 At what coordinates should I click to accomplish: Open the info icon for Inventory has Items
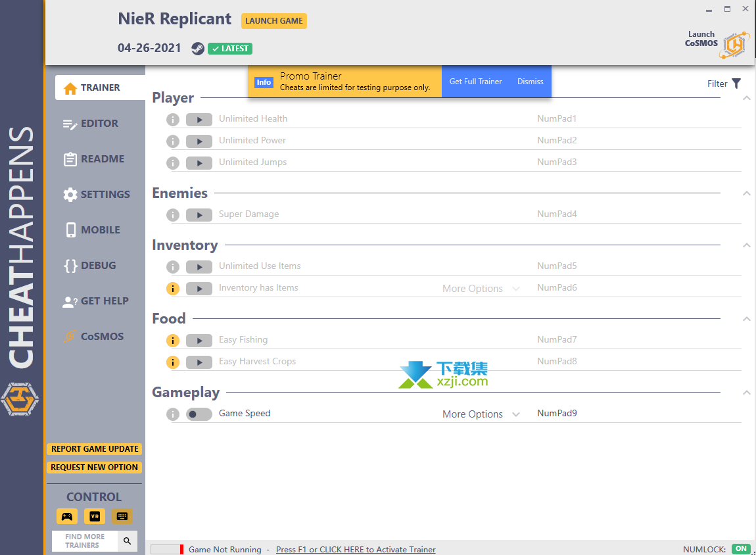[x=173, y=288]
